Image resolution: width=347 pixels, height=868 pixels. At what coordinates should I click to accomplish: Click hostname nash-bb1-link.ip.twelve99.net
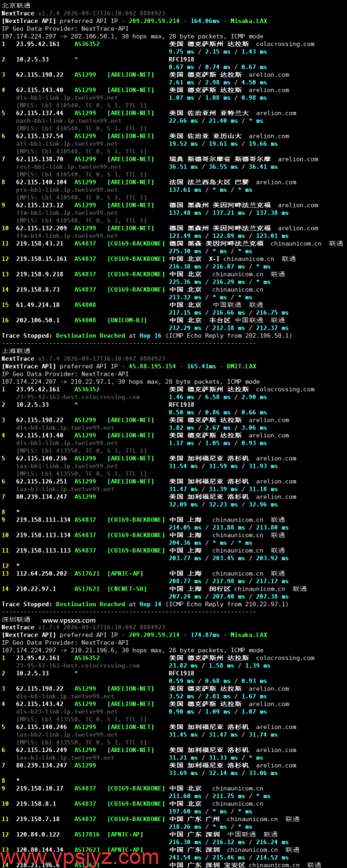click(x=69, y=121)
